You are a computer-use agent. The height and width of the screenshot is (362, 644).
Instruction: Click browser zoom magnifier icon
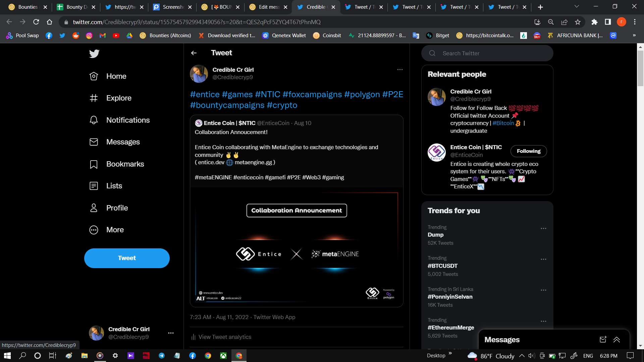click(x=551, y=22)
